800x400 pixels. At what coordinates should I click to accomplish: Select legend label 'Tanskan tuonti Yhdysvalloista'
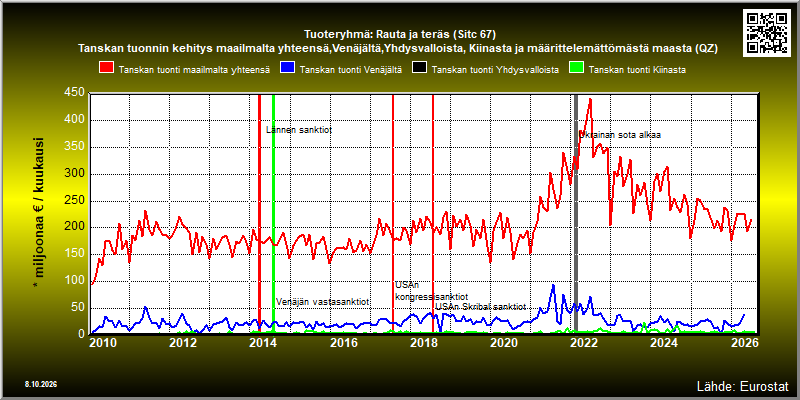coord(495,70)
